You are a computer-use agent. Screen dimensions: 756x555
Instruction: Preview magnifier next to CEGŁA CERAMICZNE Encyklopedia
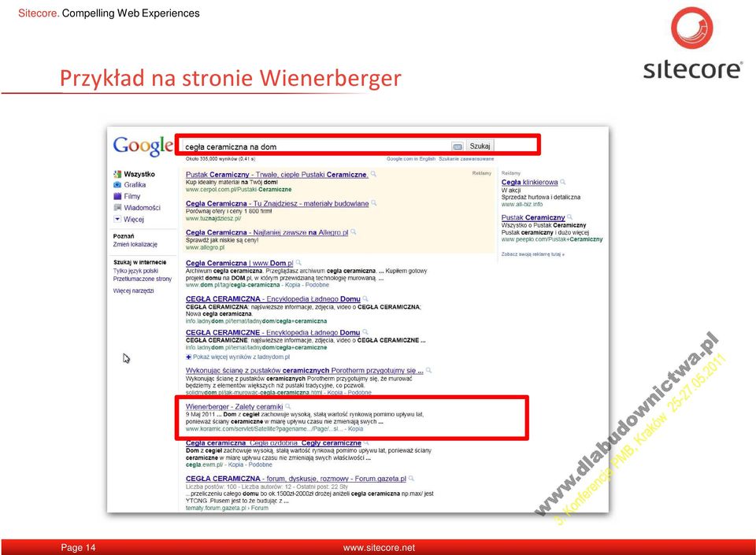[x=365, y=332]
